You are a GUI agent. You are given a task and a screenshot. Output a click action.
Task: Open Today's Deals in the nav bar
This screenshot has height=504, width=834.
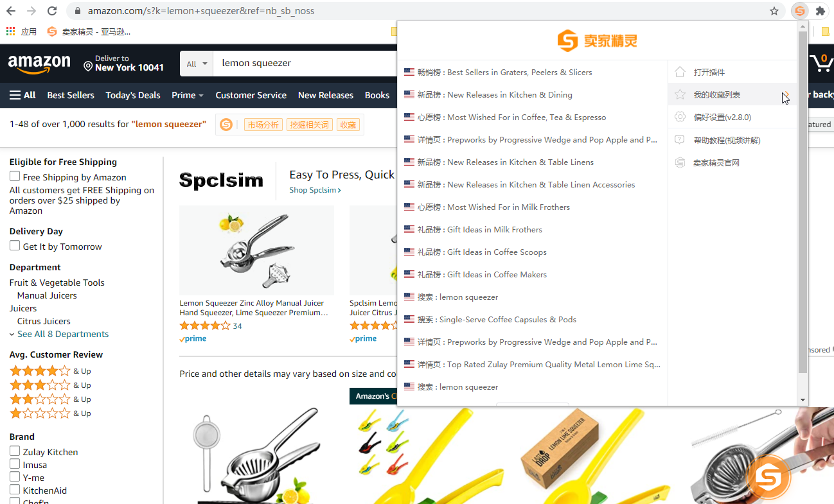click(133, 95)
